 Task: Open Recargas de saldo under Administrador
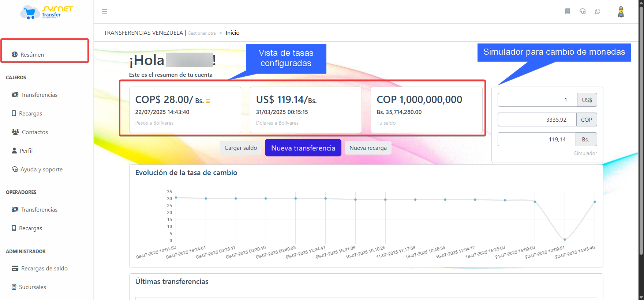(x=44, y=268)
